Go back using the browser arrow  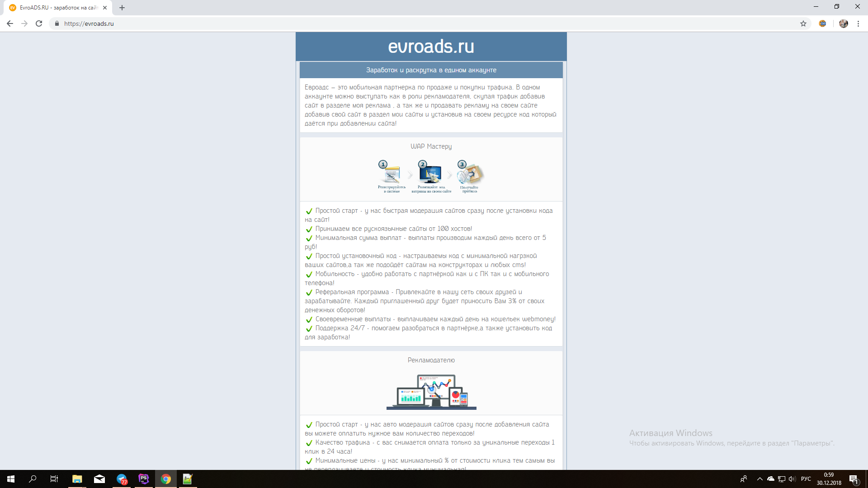click(10, 23)
